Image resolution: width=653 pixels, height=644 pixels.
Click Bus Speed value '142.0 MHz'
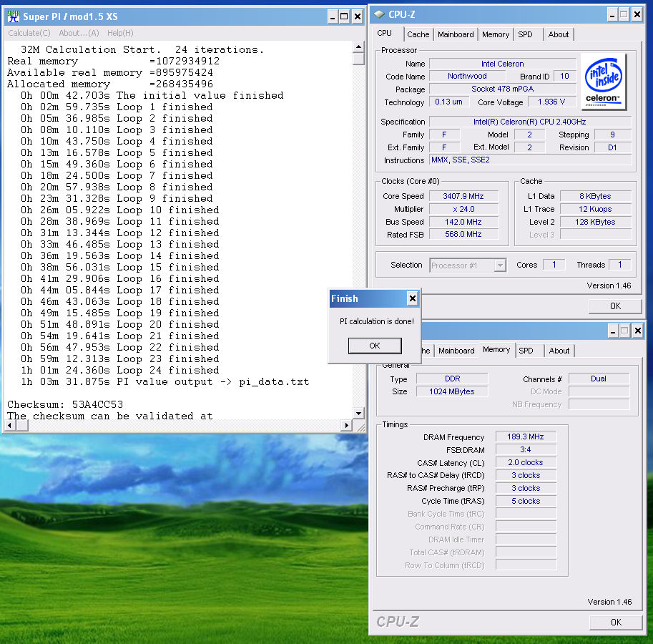pos(463,222)
